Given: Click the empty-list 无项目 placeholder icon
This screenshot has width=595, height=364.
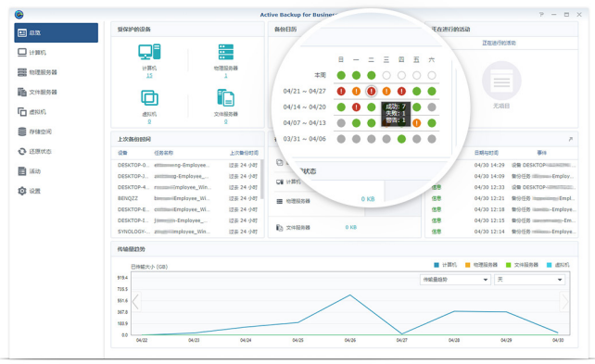Looking at the screenshot, I should pos(501,81).
